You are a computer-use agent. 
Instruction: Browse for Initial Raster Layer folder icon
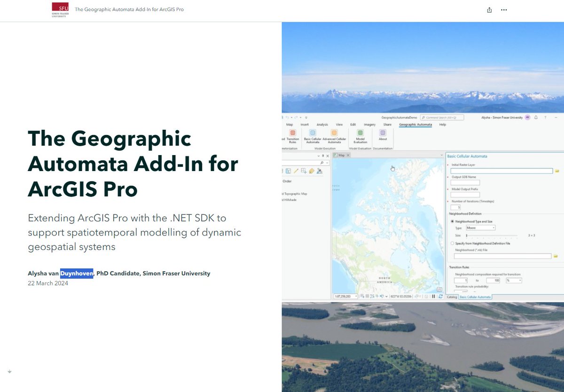point(557,171)
